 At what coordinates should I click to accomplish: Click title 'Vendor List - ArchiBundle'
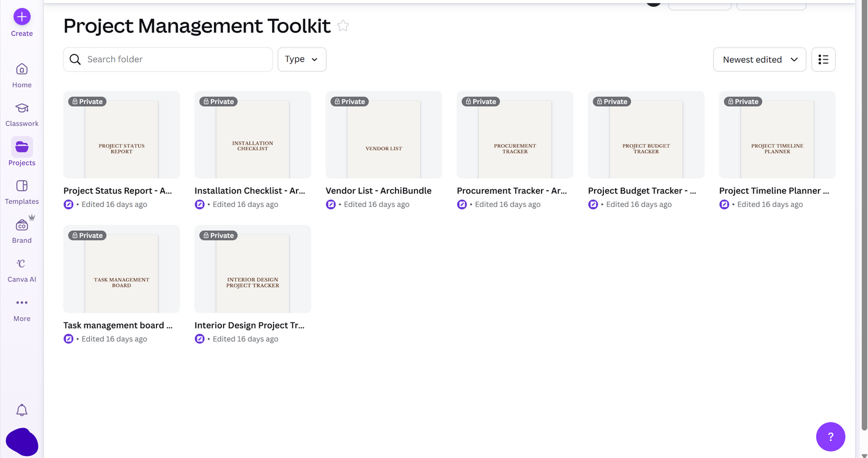tap(378, 191)
